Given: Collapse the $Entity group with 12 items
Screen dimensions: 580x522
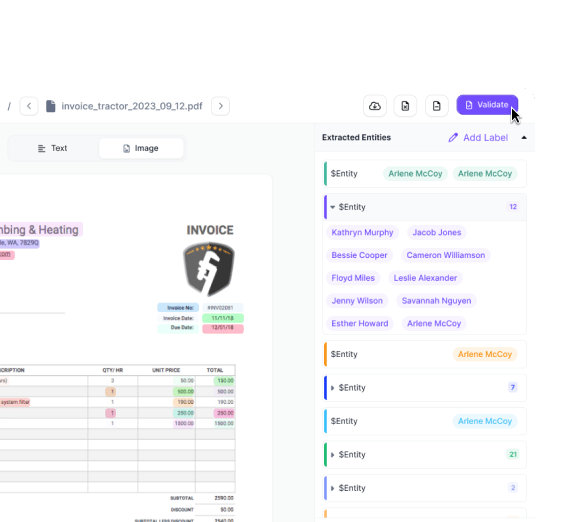Looking at the screenshot, I should (333, 207).
